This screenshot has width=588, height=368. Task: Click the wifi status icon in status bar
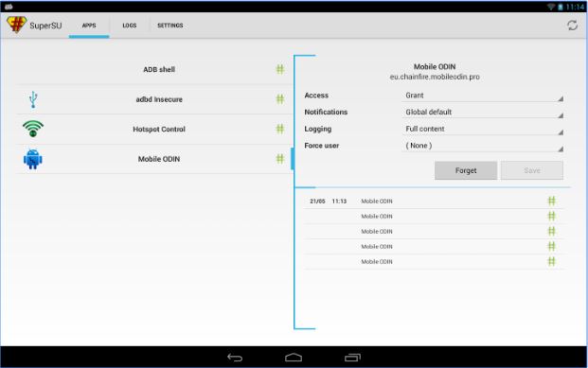pyautogui.click(x=551, y=7)
